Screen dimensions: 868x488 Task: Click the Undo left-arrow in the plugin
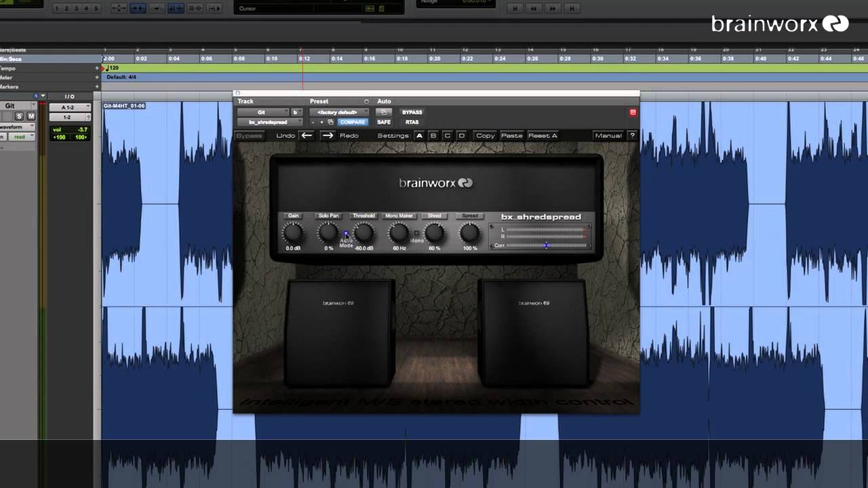click(x=307, y=136)
